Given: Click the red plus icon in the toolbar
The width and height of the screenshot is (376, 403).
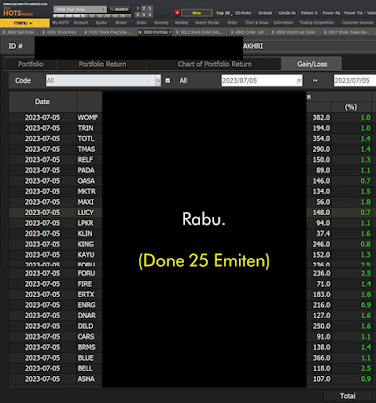Looking at the screenshot, I should [x=177, y=13].
